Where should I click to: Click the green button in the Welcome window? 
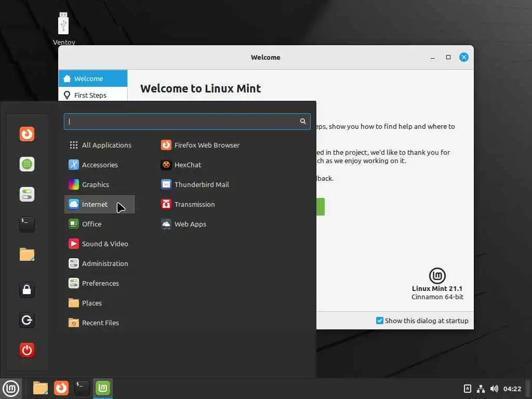pyautogui.click(x=320, y=207)
